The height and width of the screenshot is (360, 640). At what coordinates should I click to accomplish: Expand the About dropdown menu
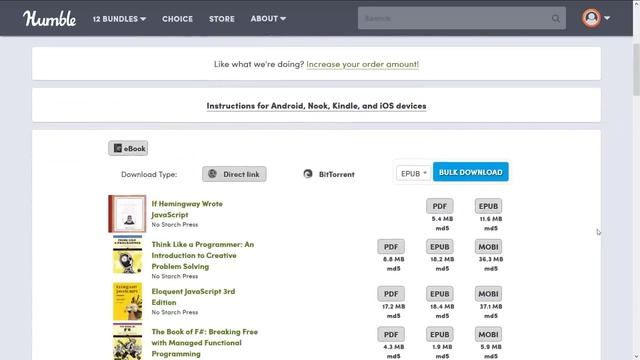[x=268, y=19]
